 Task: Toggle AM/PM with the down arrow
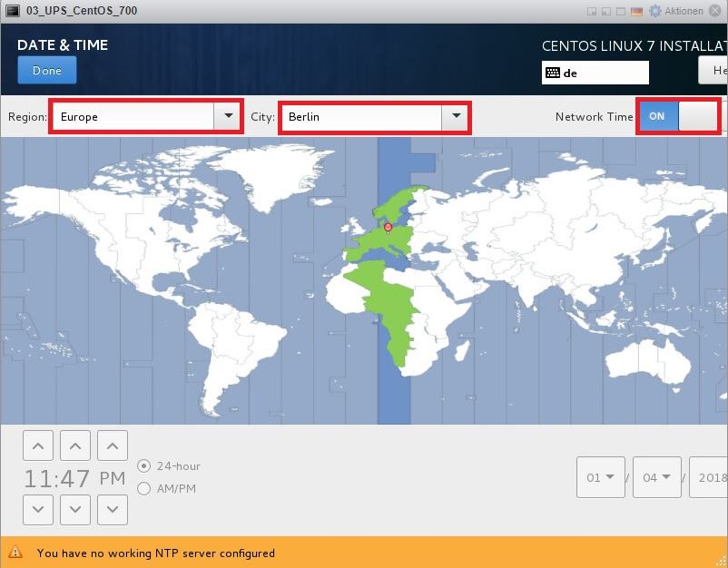(113, 509)
